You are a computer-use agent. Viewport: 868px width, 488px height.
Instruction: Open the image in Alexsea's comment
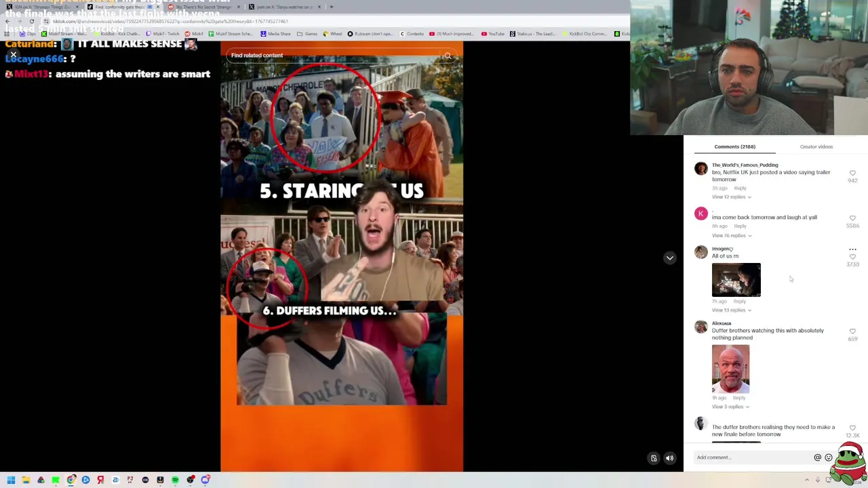pos(730,369)
